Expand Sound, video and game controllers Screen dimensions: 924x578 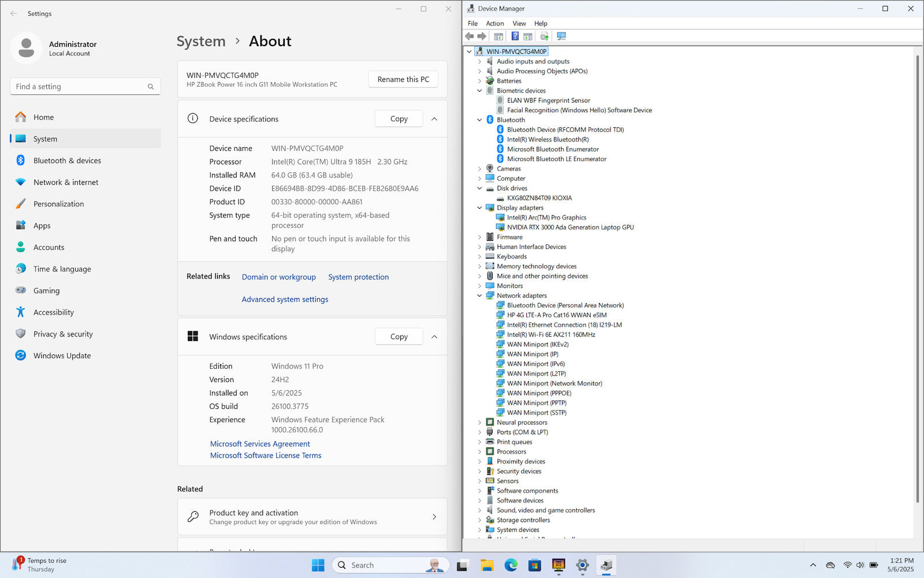tap(479, 510)
